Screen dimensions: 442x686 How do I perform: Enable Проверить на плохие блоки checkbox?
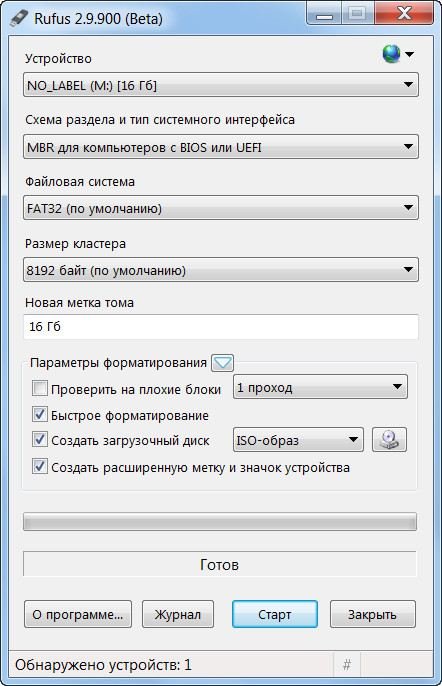point(40,388)
